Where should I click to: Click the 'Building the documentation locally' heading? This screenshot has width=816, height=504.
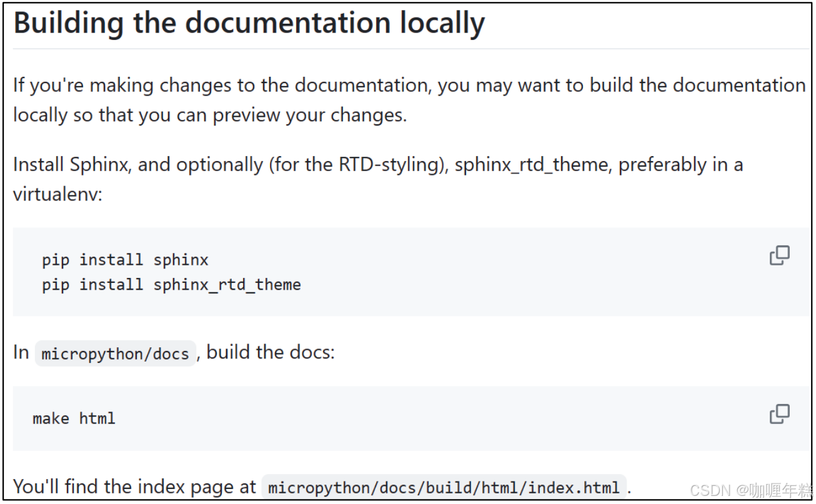pyautogui.click(x=249, y=22)
